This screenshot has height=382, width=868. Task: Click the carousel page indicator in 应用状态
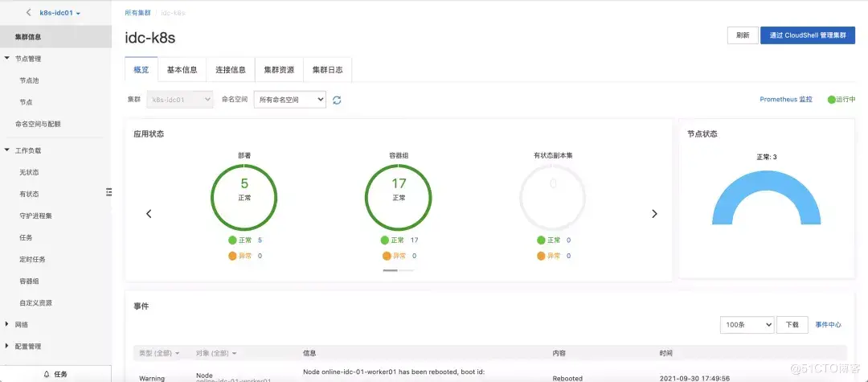[x=399, y=270]
